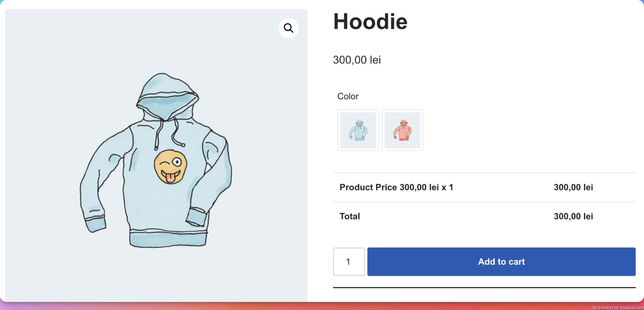Click the winking emoji on the hoodie
Viewport: 644px width, 310px height.
pos(170,167)
